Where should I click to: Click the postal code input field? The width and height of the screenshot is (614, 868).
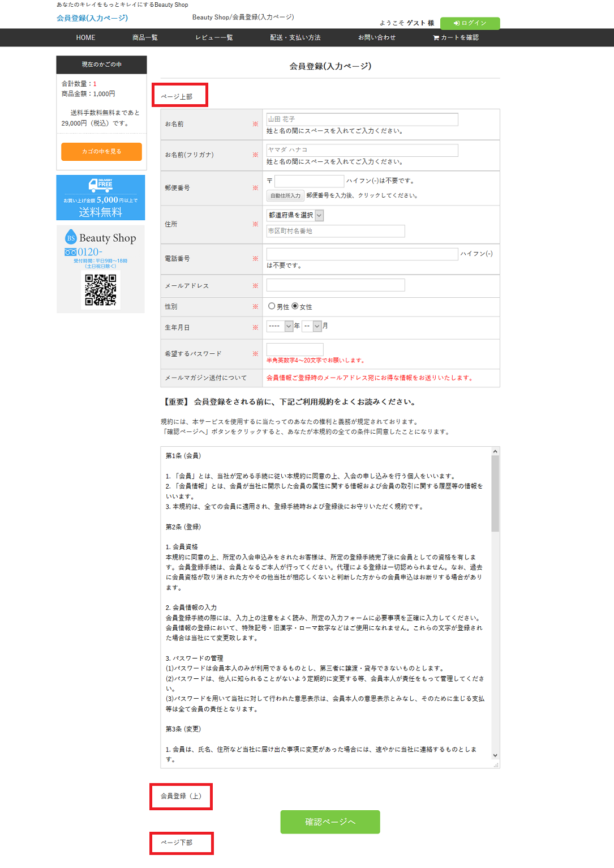click(309, 181)
